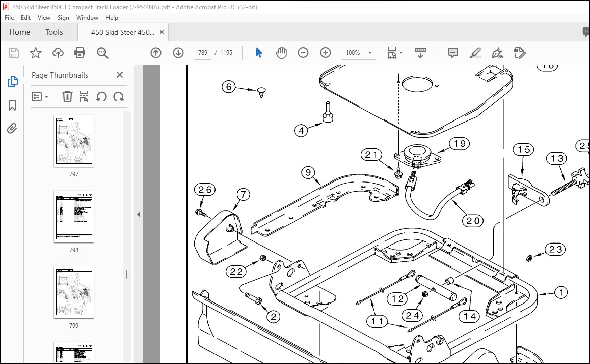The width and height of the screenshot is (590, 364).
Task: Zoom out with minus button
Action: pyautogui.click(x=303, y=53)
